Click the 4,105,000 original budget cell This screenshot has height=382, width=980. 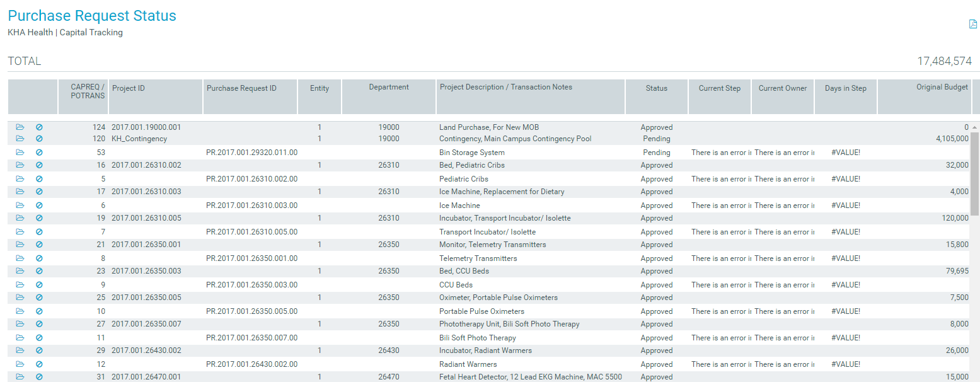pyautogui.click(x=952, y=139)
